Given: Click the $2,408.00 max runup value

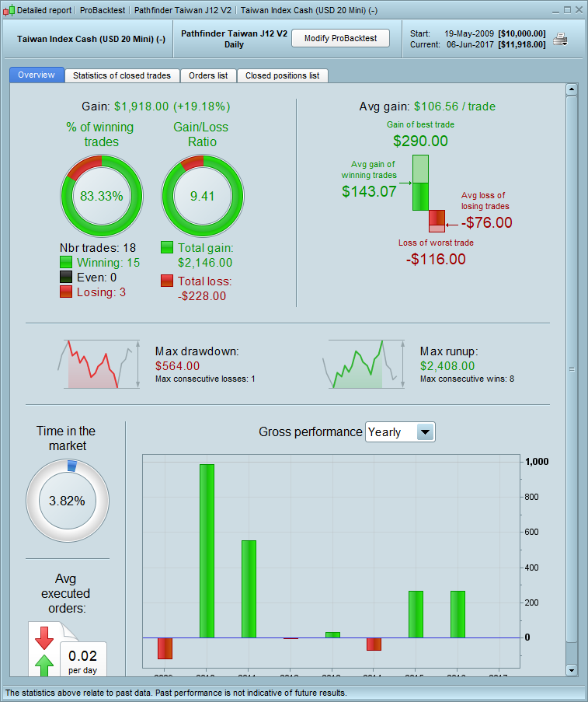Looking at the screenshot, I should coord(447,366).
